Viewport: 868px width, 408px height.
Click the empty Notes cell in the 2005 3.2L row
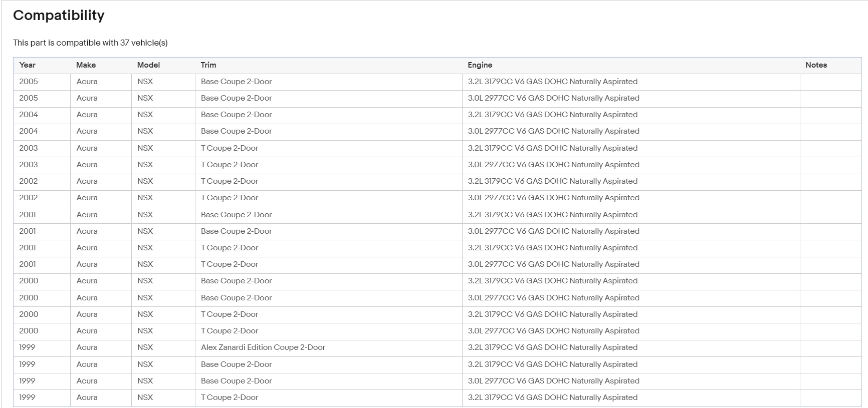830,82
